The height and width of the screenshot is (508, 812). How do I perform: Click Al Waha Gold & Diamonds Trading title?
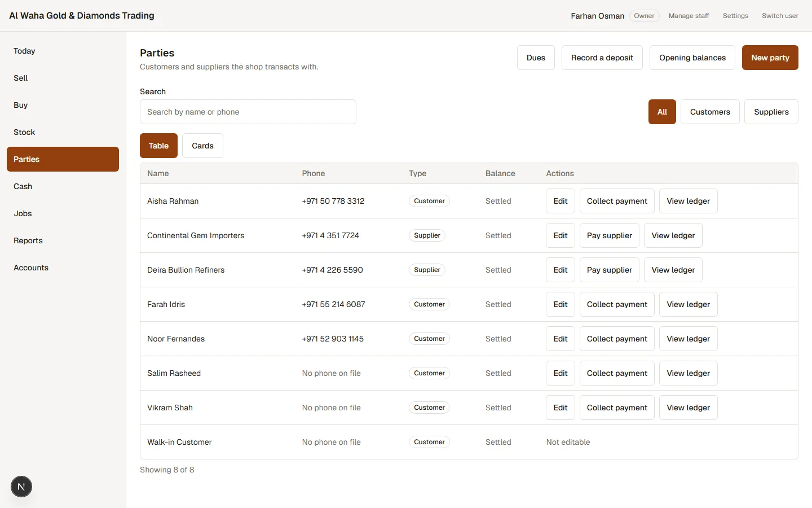coord(82,16)
